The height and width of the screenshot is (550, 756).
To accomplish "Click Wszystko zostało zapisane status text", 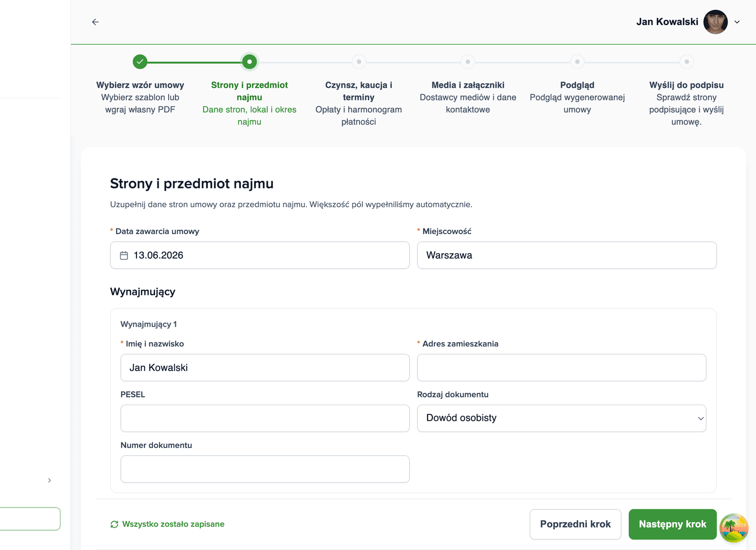I will click(x=173, y=524).
